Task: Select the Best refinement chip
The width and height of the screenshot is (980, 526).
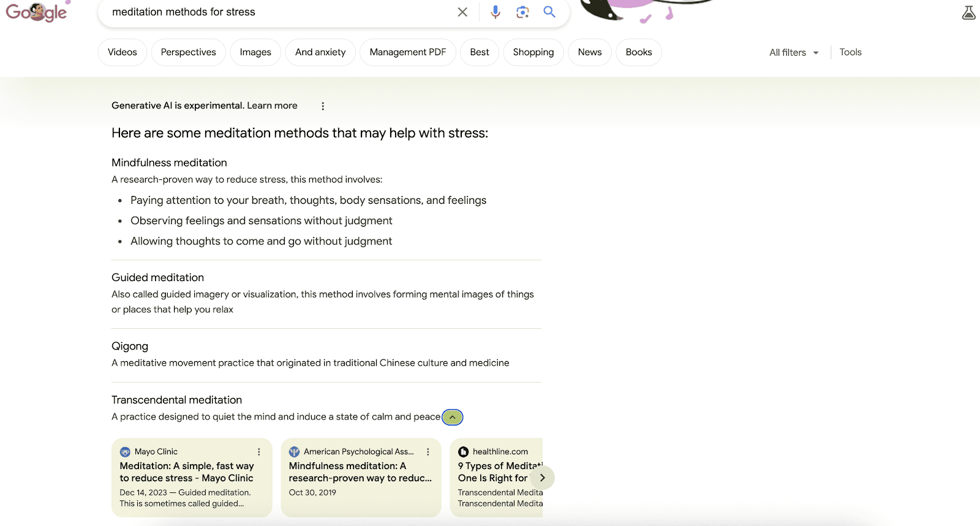Action: (x=480, y=52)
